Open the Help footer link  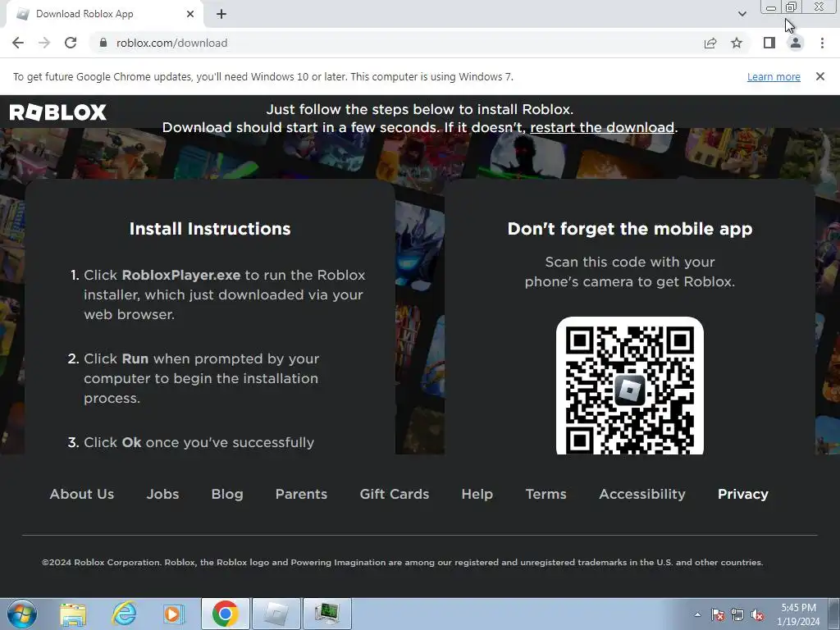click(477, 494)
